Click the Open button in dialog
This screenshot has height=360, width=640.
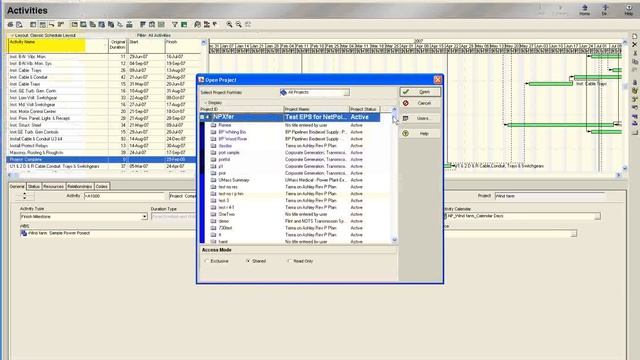[x=420, y=92]
